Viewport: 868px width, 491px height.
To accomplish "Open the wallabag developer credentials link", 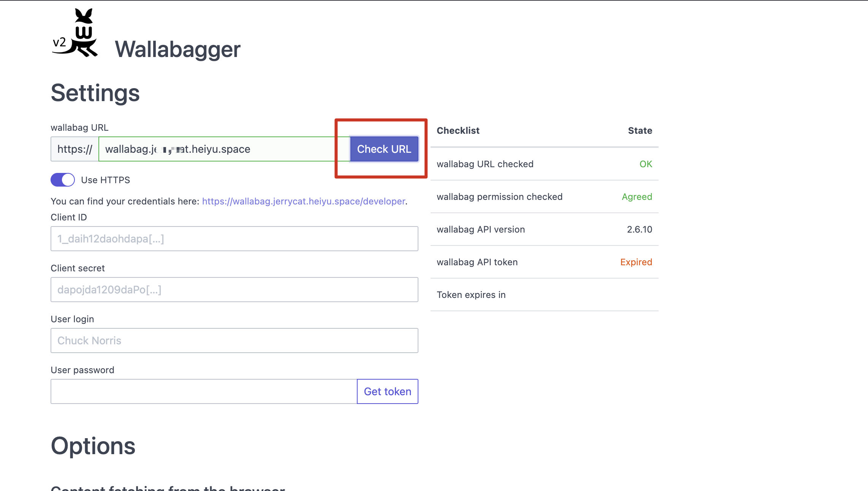I will [304, 201].
